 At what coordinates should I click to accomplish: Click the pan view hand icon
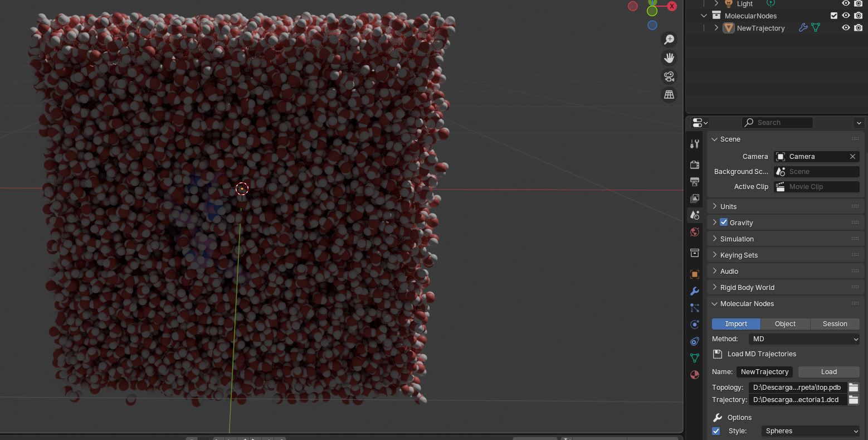coord(669,58)
